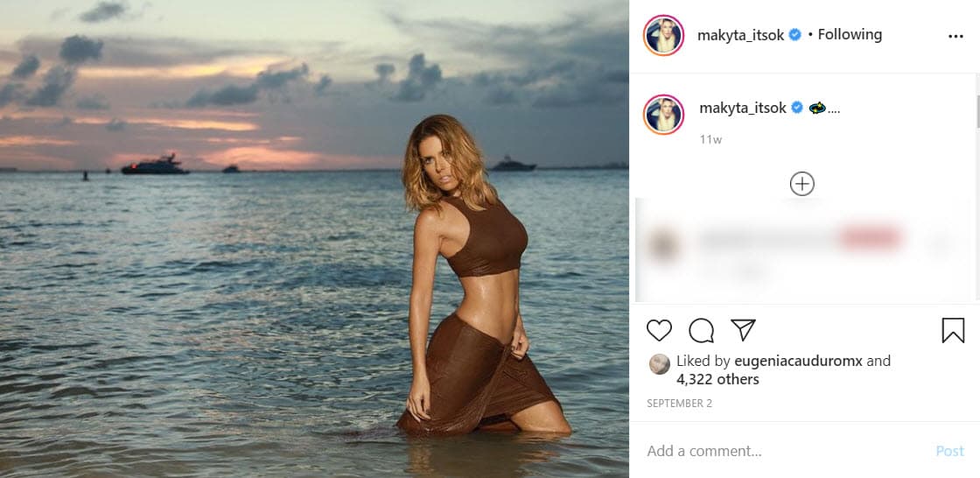Click the header profile avatar

[663, 36]
